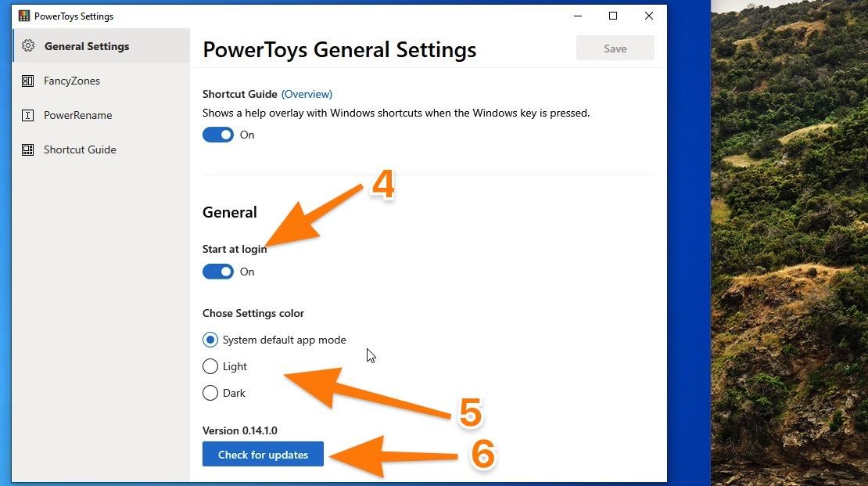868x486 pixels.
Task: Click the Save button
Action: point(615,49)
